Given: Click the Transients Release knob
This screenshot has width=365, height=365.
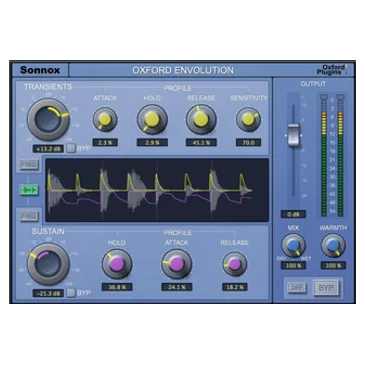Looking at the screenshot, I should 201,119.
